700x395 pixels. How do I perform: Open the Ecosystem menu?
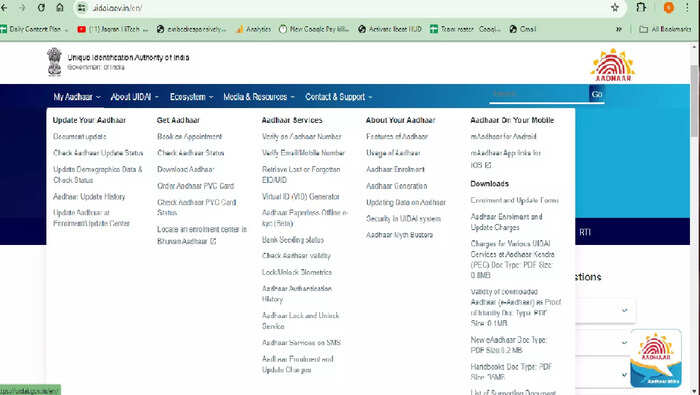(x=192, y=97)
